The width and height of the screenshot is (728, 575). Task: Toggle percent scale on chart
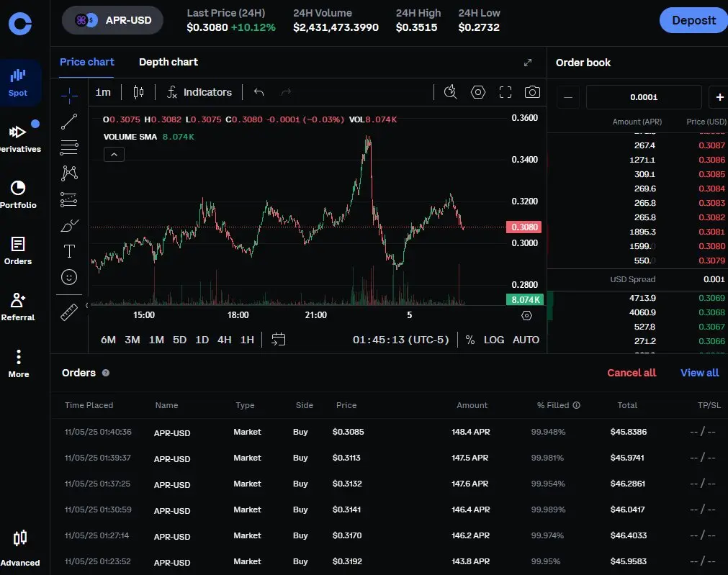(x=470, y=340)
